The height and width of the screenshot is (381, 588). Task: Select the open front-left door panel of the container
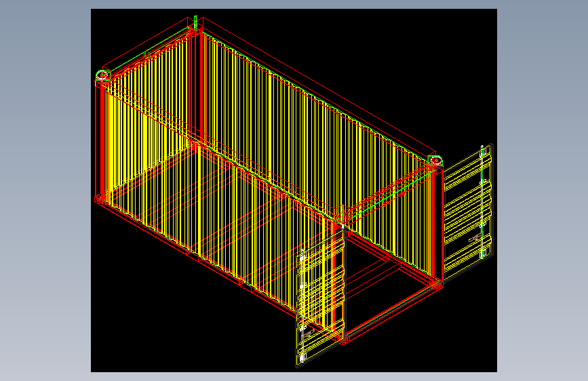click(x=321, y=299)
